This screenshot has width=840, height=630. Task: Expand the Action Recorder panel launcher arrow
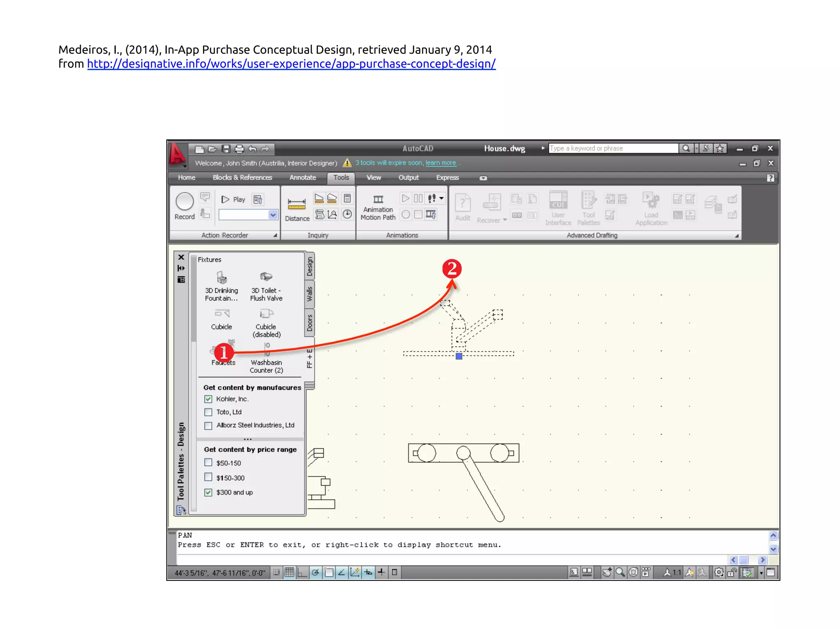tap(275, 235)
